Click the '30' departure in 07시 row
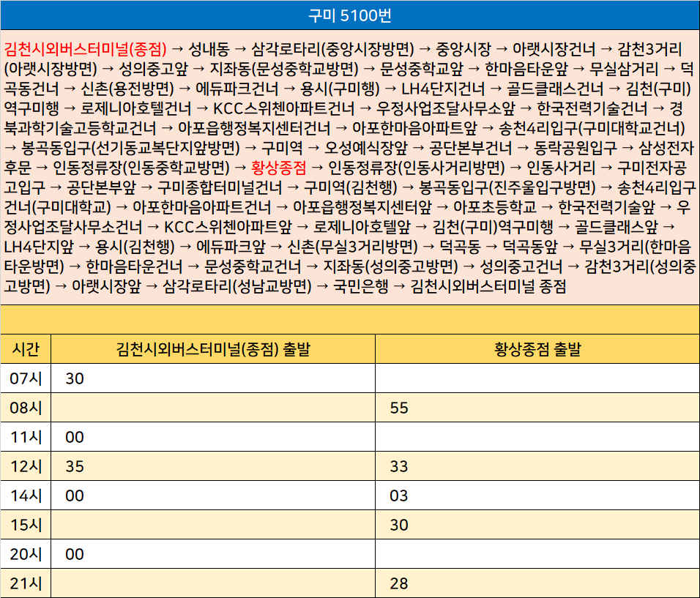 click(75, 378)
